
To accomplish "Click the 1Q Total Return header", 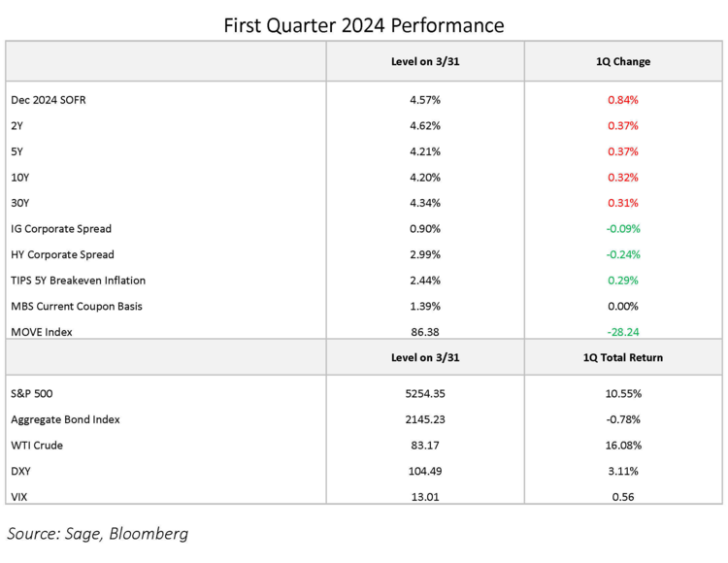I will [x=623, y=357].
